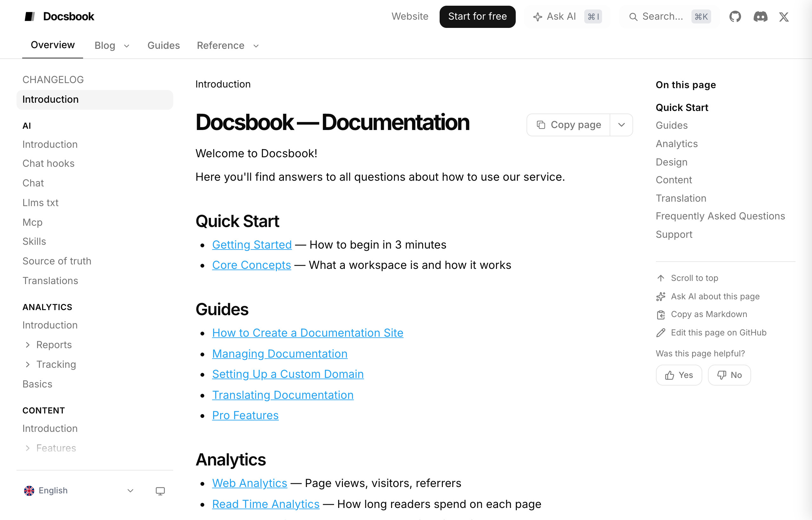Image resolution: width=812 pixels, height=520 pixels.
Task: Click the Copy as Markdown clipboard icon
Action: tap(661, 315)
